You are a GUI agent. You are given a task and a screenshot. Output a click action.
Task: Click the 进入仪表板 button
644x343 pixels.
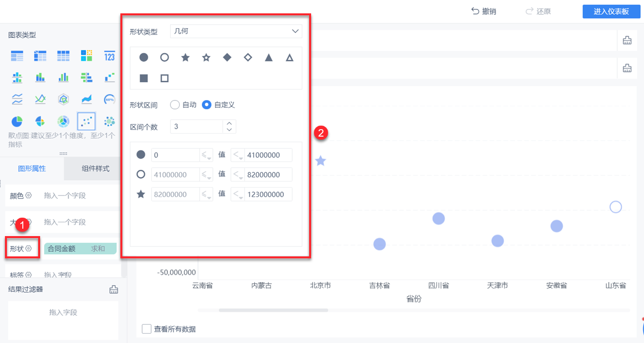[611, 11]
